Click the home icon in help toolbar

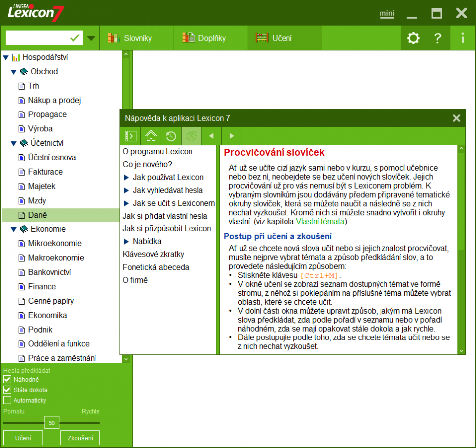(150, 135)
